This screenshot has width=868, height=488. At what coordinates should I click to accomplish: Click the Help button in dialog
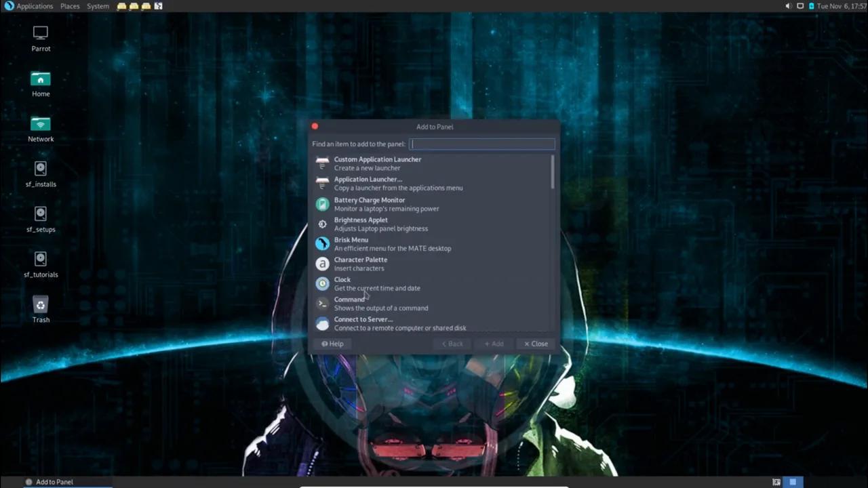(332, 344)
